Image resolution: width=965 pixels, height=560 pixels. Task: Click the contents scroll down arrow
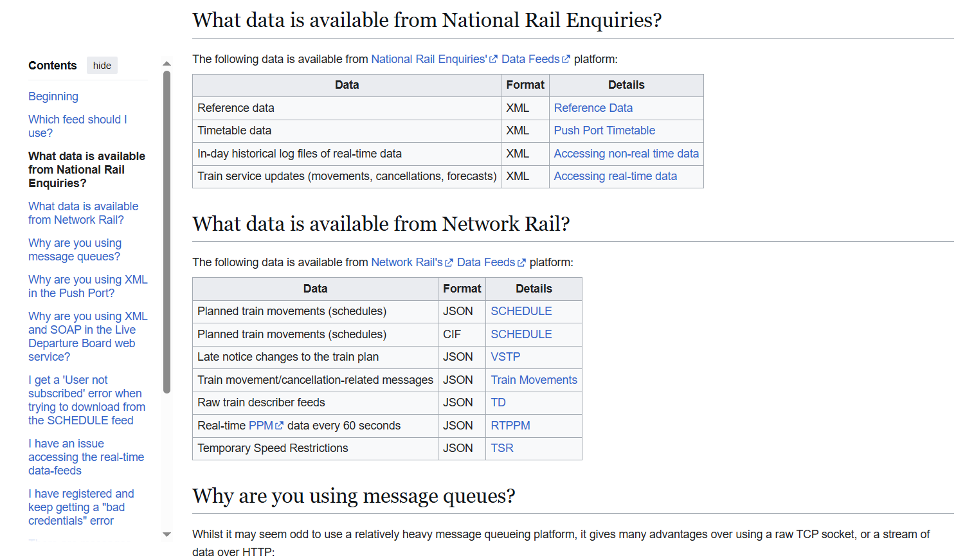pyautogui.click(x=167, y=534)
